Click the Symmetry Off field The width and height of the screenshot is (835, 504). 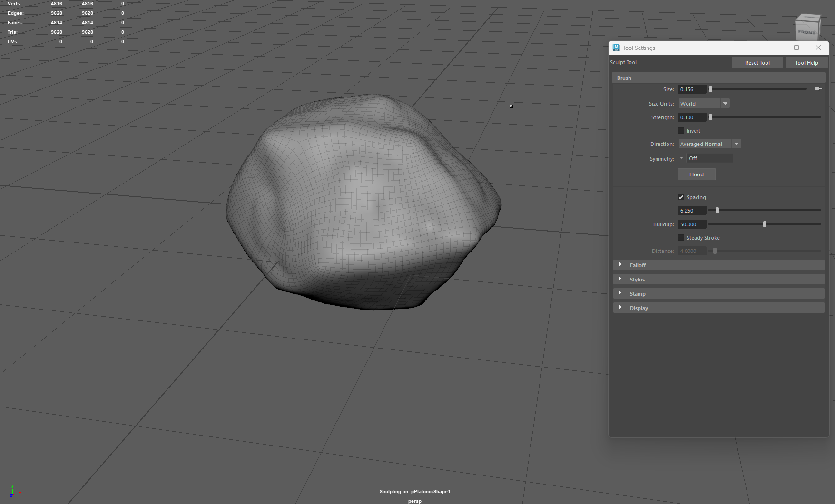(x=709, y=158)
